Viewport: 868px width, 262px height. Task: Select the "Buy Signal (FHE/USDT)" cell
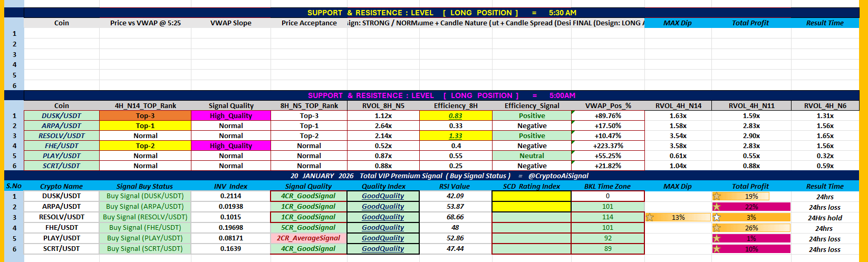click(145, 228)
